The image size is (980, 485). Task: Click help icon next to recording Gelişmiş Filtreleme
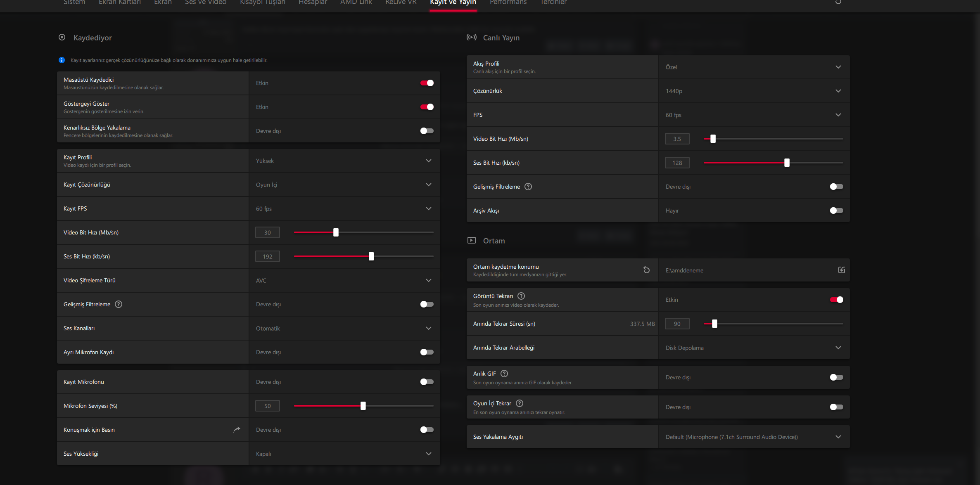[x=119, y=304]
